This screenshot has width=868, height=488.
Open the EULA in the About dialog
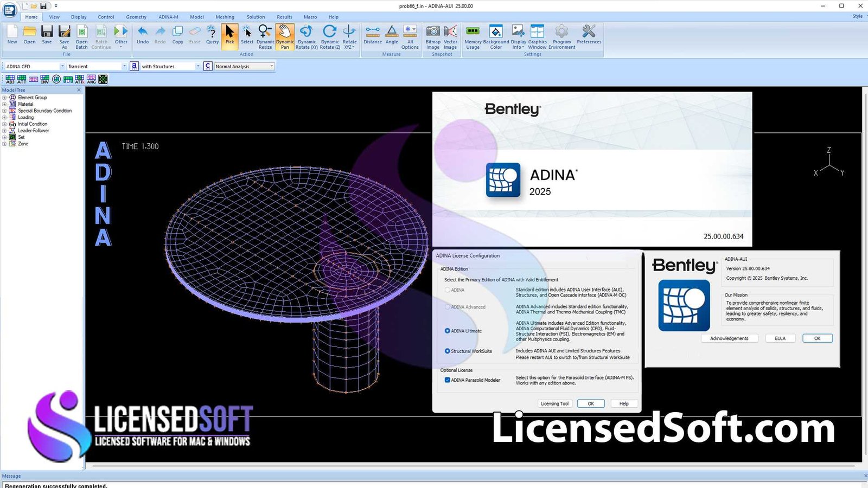[780, 338]
